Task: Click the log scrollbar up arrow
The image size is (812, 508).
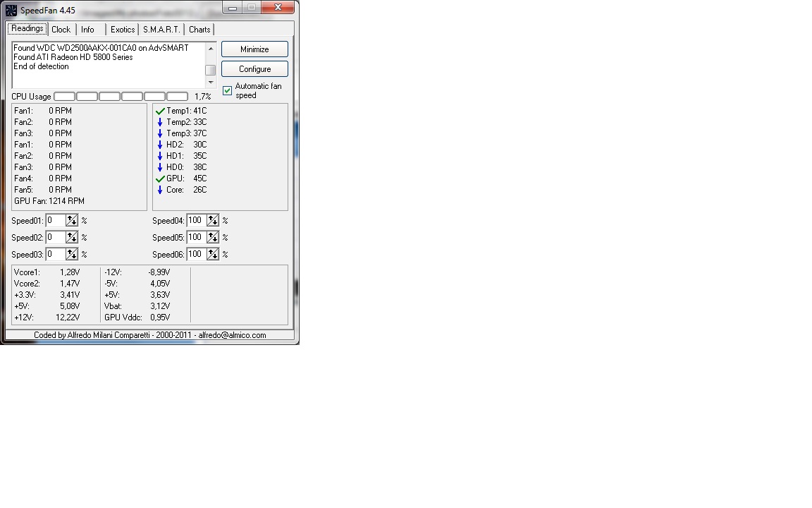Action: [x=210, y=48]
